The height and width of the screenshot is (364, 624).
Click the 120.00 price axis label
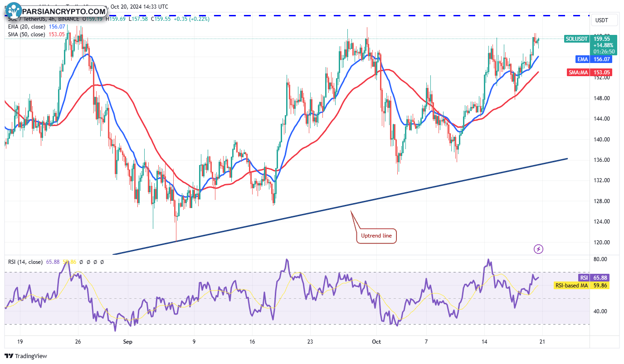602,243
